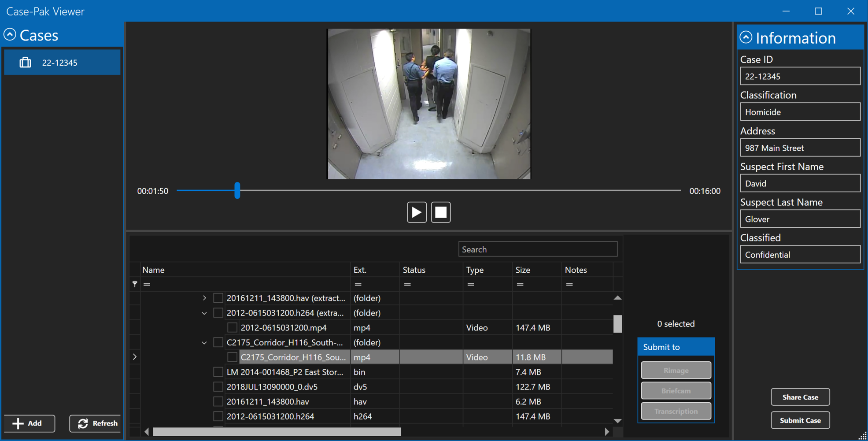Click scroll left arrow of horizontal scrollbar
The image size is (868, 441).
coord(147,432)
